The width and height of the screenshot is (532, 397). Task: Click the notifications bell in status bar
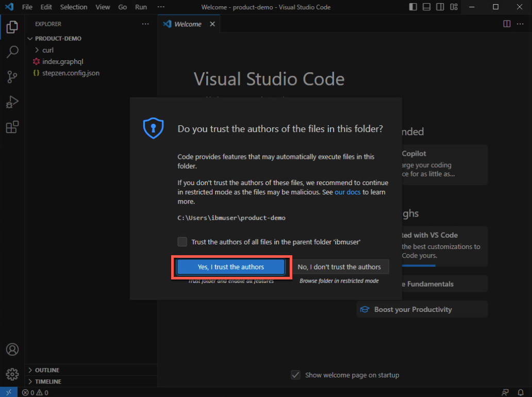[521, 392]
